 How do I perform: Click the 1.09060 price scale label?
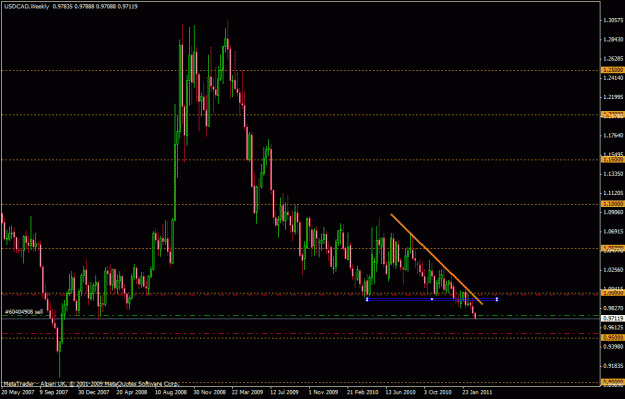click(613, 212)
